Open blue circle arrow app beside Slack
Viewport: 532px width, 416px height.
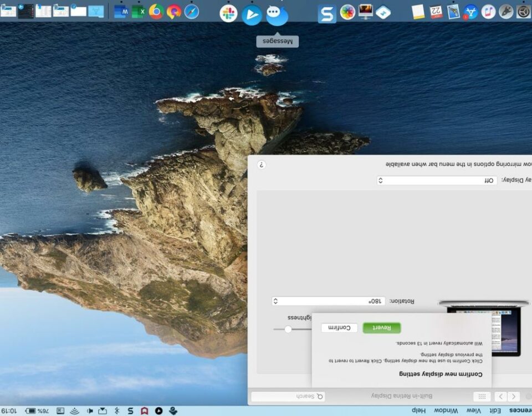click(x=252, y=15)
